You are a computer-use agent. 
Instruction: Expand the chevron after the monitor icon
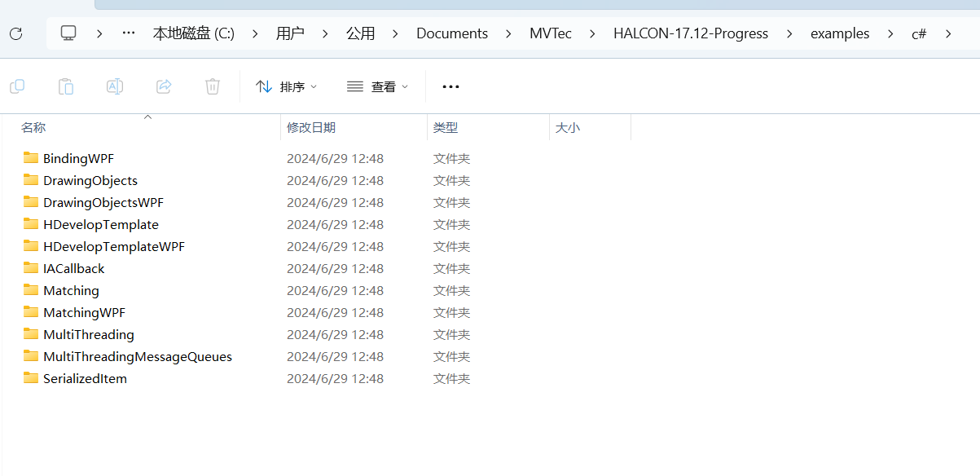click(99, 33)
